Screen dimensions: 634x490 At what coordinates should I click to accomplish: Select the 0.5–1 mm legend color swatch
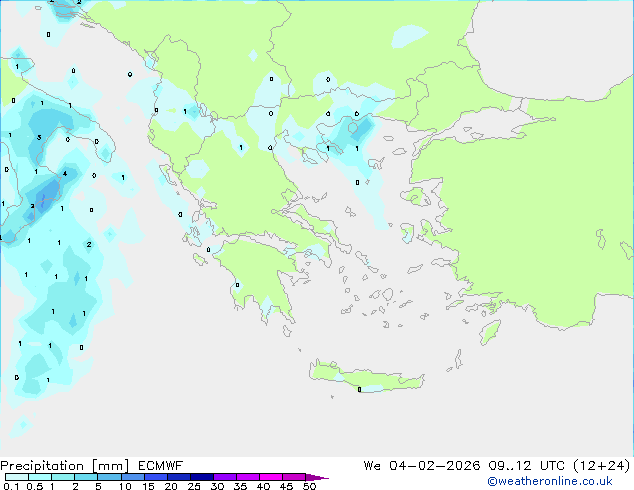click(40, 477)
